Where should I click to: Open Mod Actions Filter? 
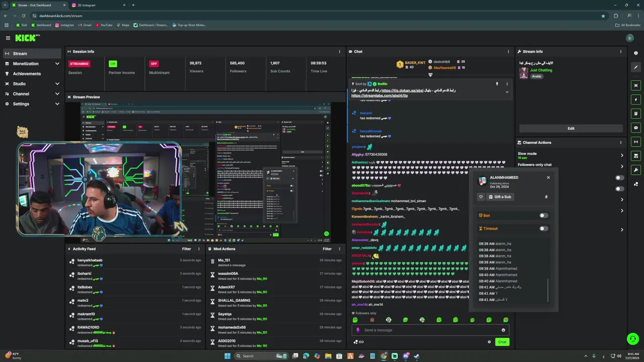click(x=327, y=249)
